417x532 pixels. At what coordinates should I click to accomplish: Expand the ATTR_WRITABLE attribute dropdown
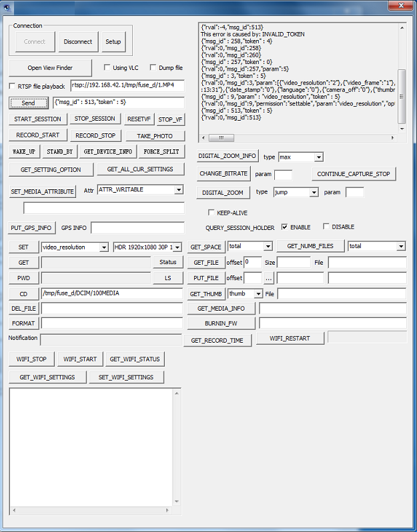(x=179, y=189)
